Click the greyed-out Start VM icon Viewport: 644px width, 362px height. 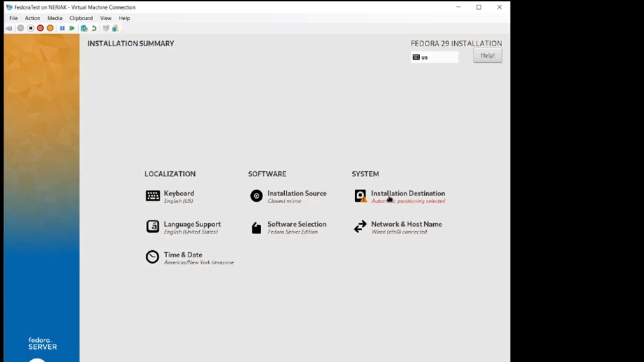(x=21, y=28)
